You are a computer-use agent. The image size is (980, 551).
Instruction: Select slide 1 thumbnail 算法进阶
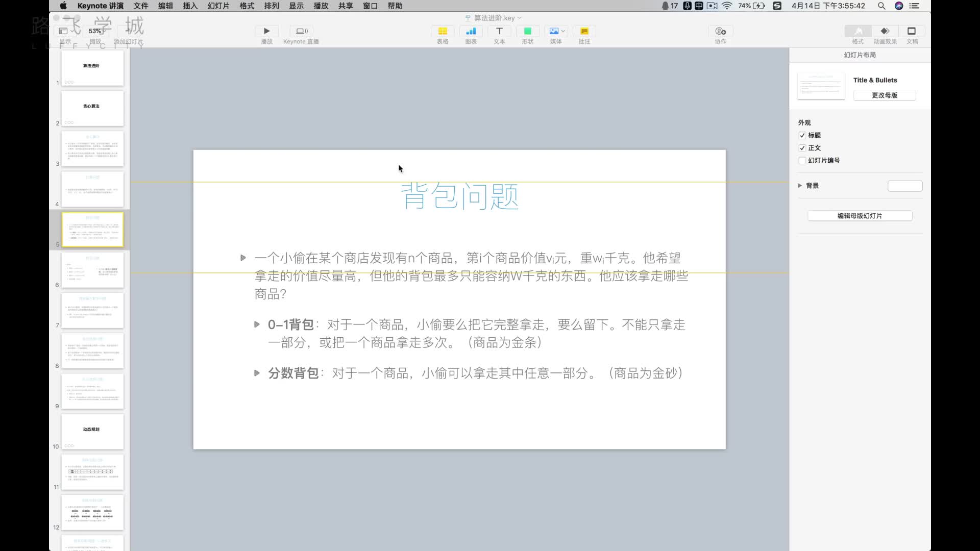click(92, 68)
